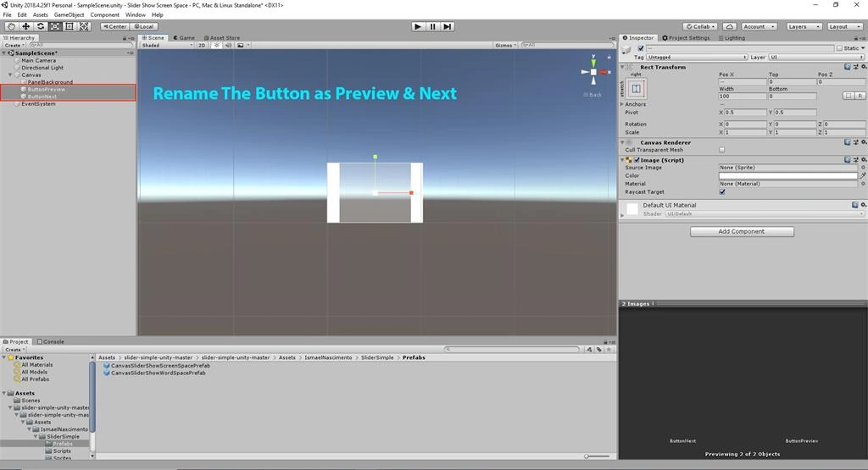868x470 pixels.
Task: Click Create button in Project panel
Action: (x=14, y=350)
